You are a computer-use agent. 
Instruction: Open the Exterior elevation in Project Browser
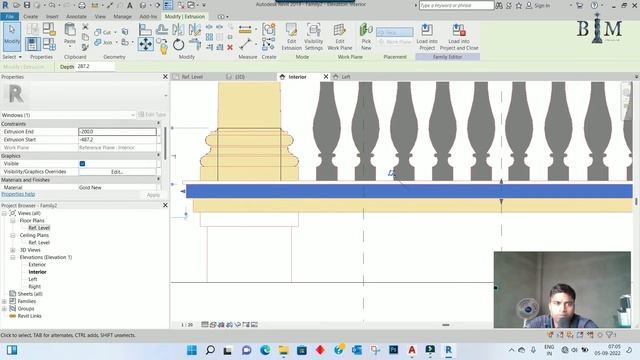pos(37,264)
